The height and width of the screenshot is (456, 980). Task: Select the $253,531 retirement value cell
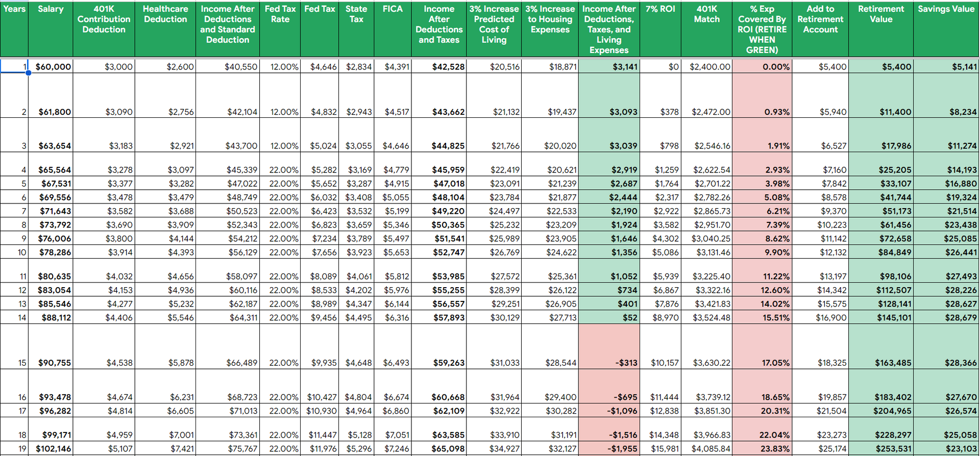tap(881, 448)
